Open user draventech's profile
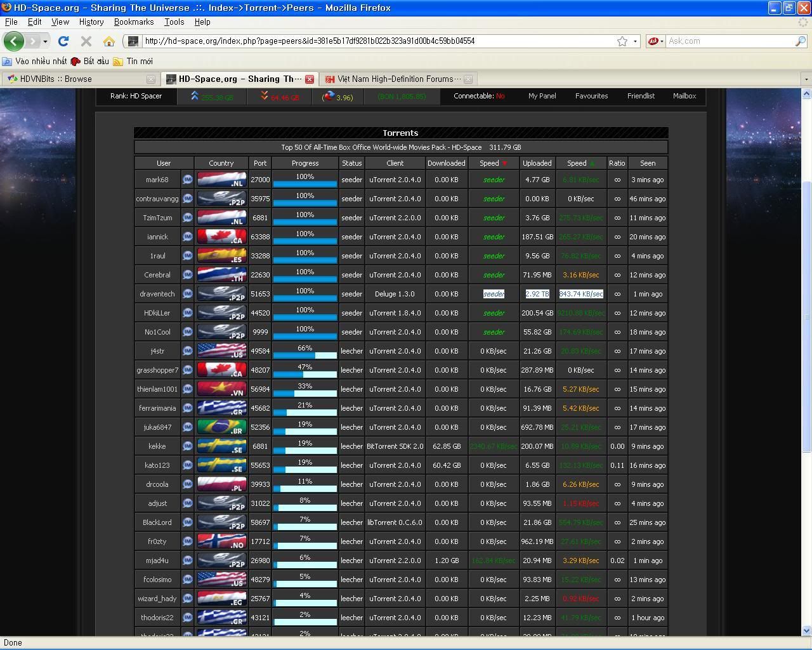This screenshot has height=650, width=812. pyautogui.click(x=157, y=294)
